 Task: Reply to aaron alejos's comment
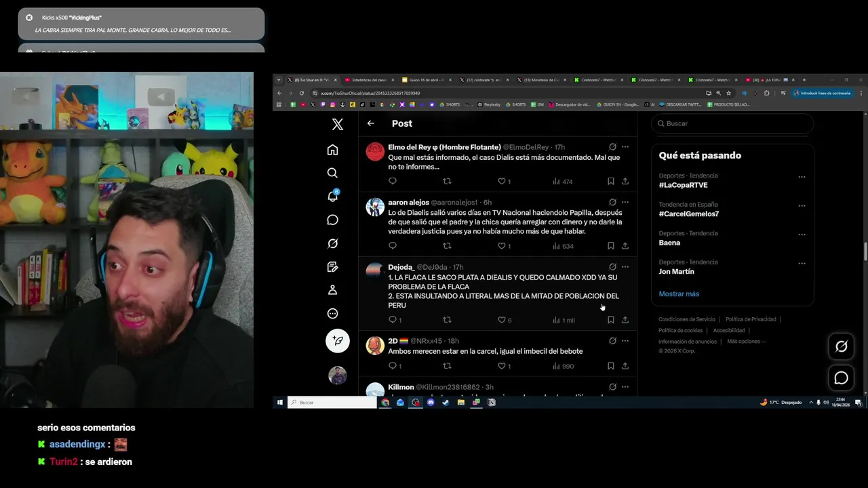pos(393,246)
